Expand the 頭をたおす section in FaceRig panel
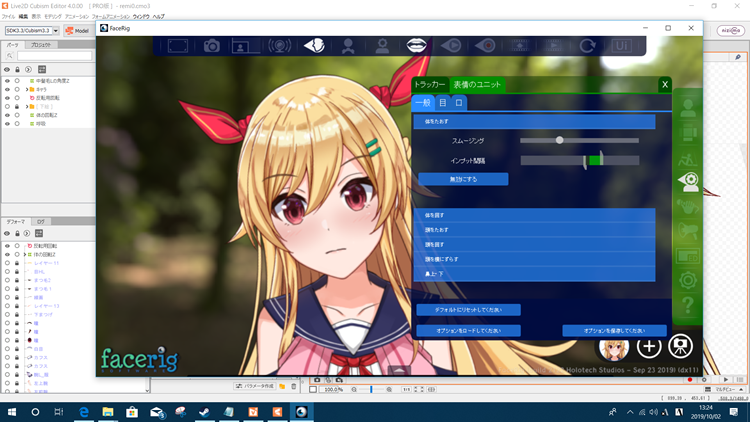750x422 pixels. pyautogui.click(x=534, y=230)
